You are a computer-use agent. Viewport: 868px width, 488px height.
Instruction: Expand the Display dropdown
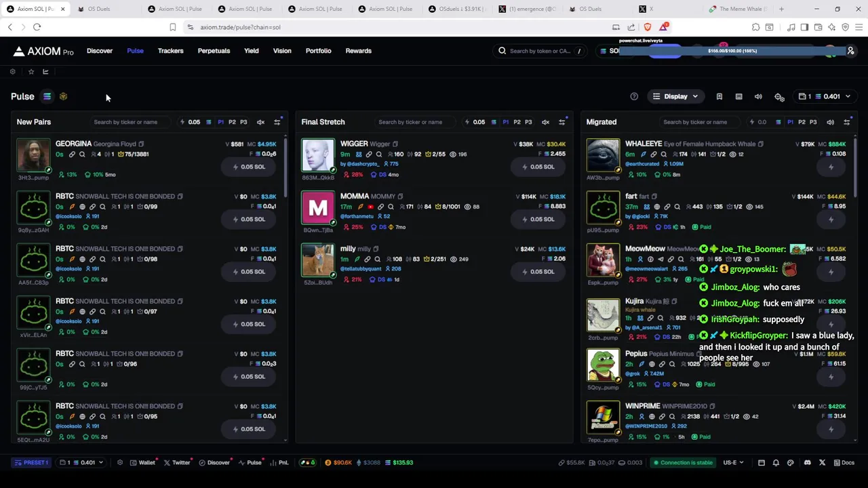pyautogui.click(x=675, y=96)
